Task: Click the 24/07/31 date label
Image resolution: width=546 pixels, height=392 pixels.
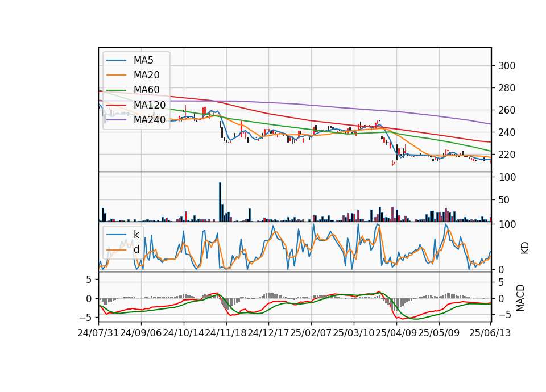Action: pyautogui.click(x=98, y=333)
